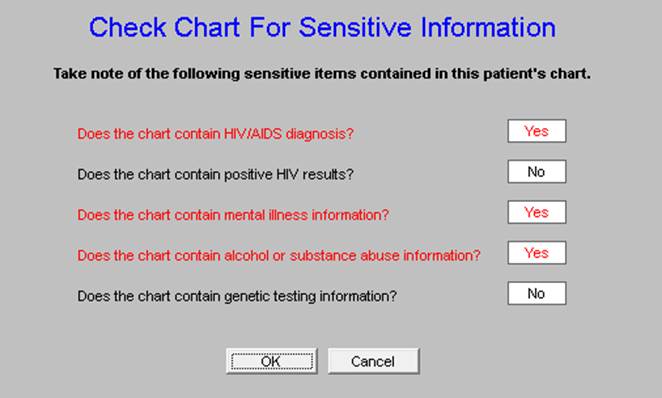Click the words Check Chart in the blue title
The width and height of the screenshot is (662, 398).
pos(165,27)
